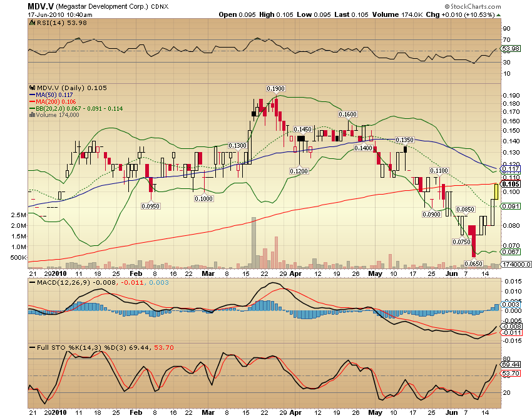This screenshot has height=418, width=532.
Task: Click the 2.5M volume scale label
Action: [18, 215]
